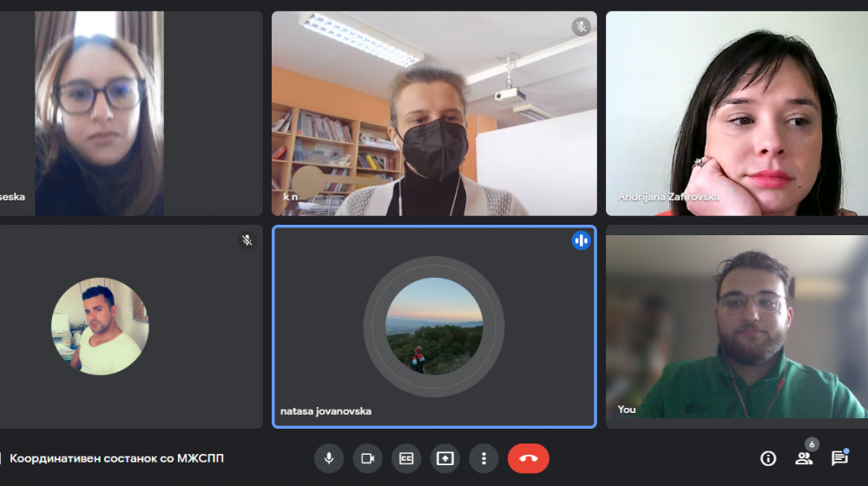Click the meeting title Координативен состанок со МЖСПП
Viewport: 868px width, 486px height.
click(117, 458)
